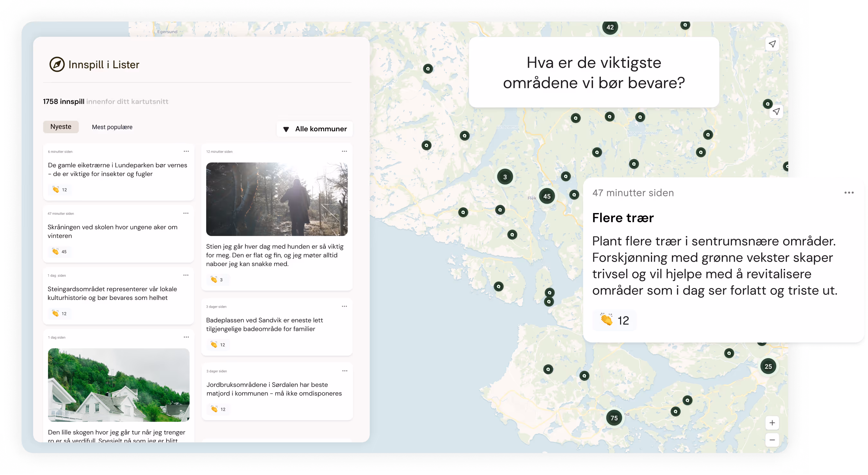Open three-dots menu on Lundeparken eiketrærne post
The width and height of the screenshot is (868, 475).
click(x=186, y=151)
